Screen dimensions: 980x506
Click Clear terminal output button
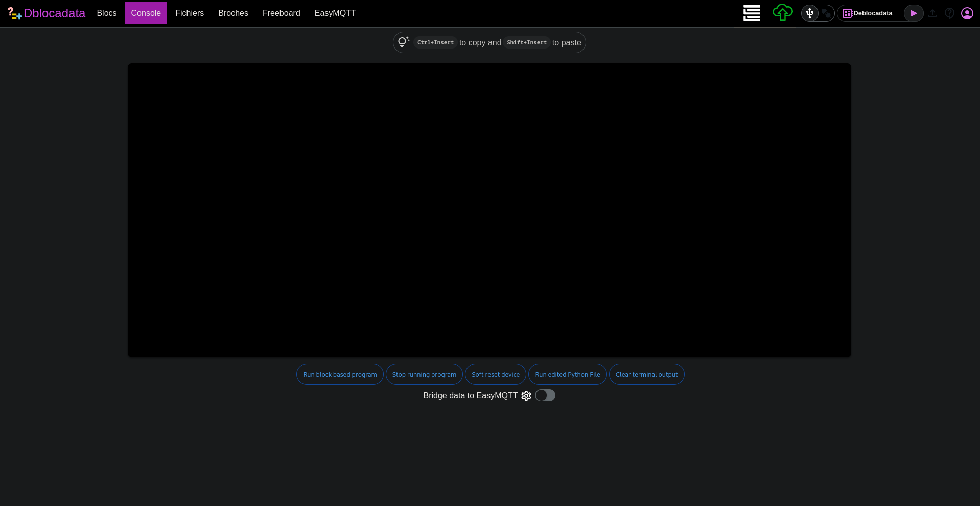pyautogui.click(x=646, y=374)
